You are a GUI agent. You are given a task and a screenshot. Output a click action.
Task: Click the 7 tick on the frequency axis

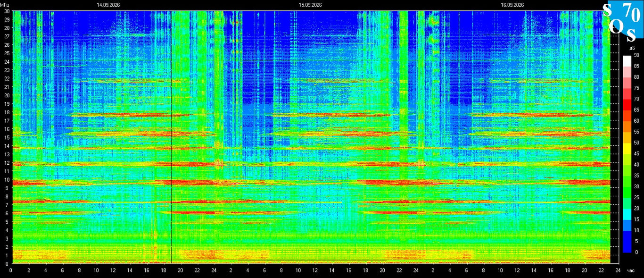point(8,205)
